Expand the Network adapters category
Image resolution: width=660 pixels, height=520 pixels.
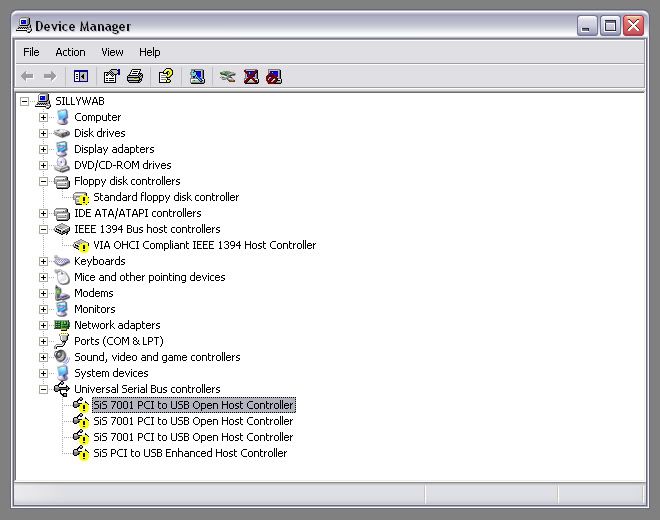pos(43,325)
